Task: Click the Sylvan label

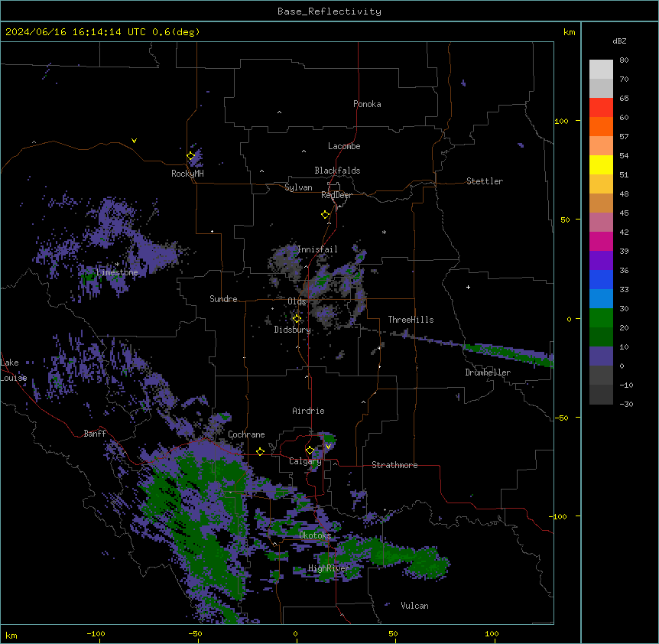Action: (298, 187)
